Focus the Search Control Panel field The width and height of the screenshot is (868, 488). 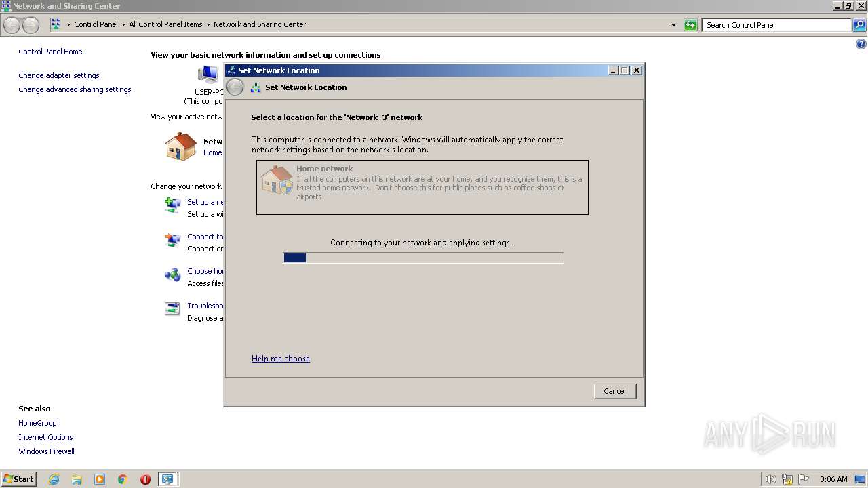click(776, 25)
